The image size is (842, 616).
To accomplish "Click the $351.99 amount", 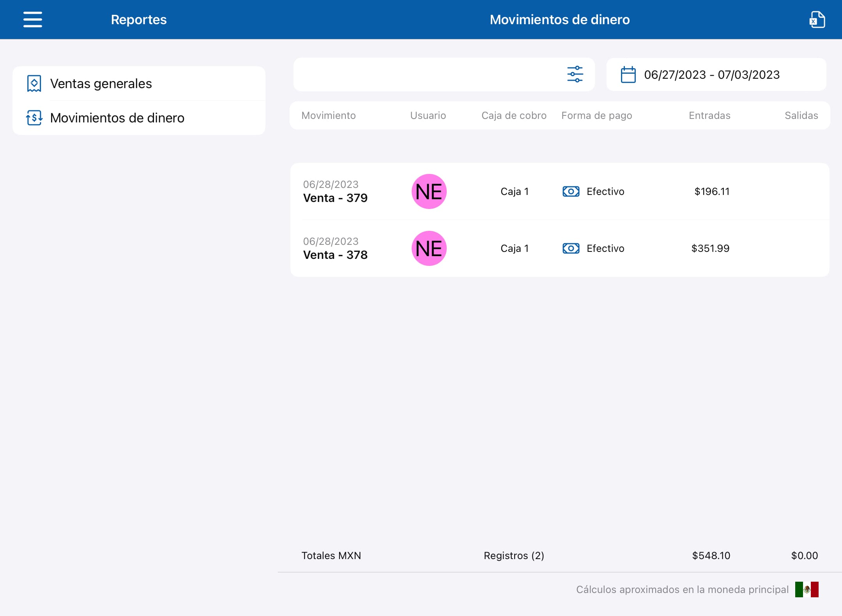I will click(710, 248).
